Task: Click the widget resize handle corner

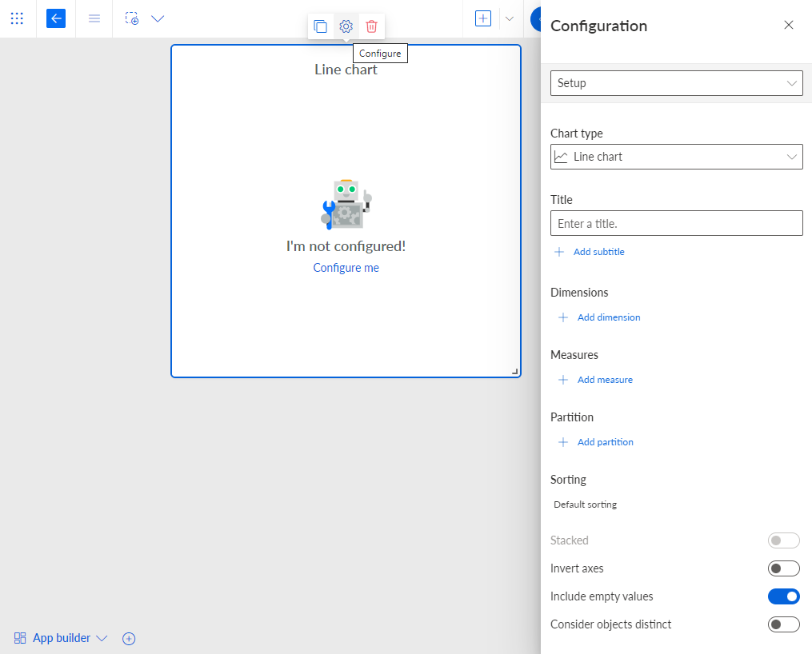Action: 514,372
